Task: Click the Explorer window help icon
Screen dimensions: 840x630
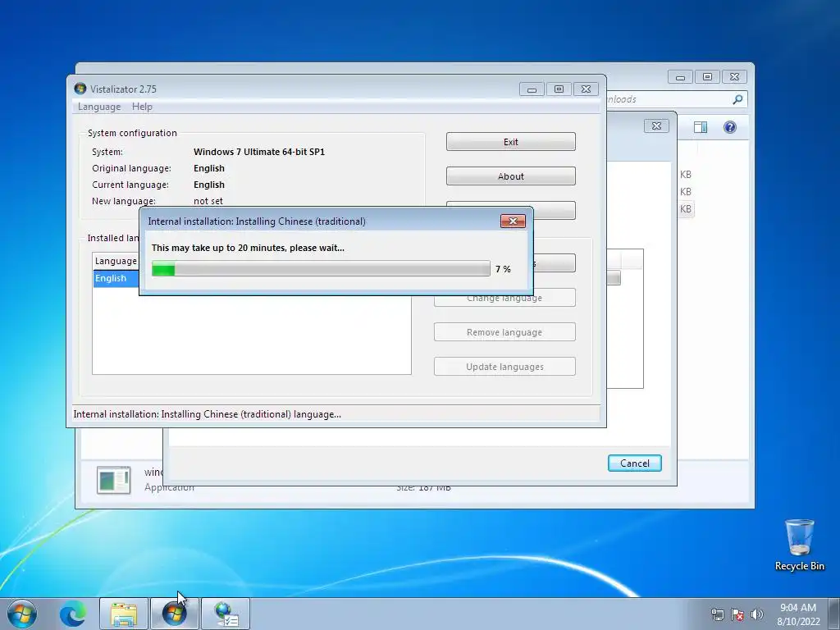Action: (729, 127)
